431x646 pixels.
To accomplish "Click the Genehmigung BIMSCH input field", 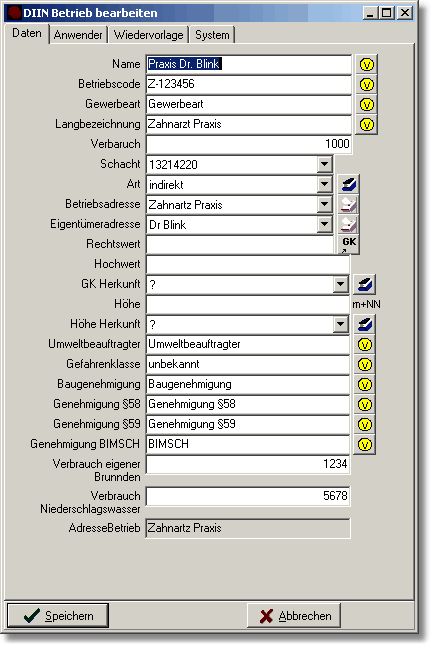I will [x=248, y=444].
